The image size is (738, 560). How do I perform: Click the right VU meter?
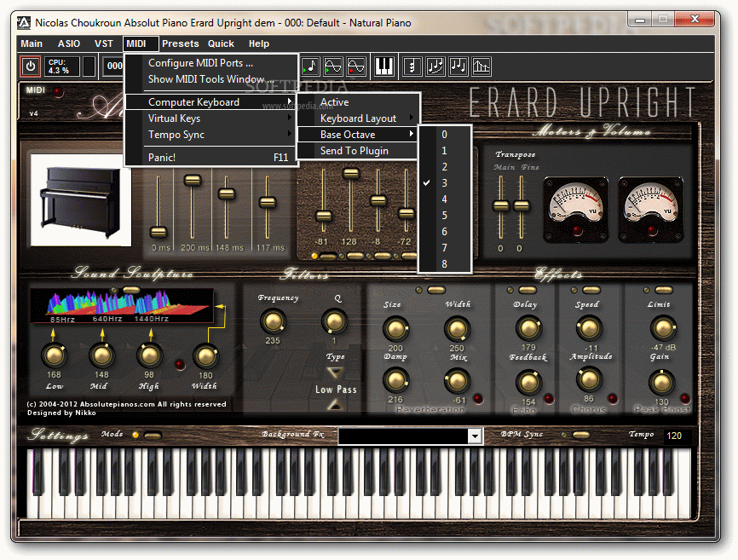(x=650, y=210)
